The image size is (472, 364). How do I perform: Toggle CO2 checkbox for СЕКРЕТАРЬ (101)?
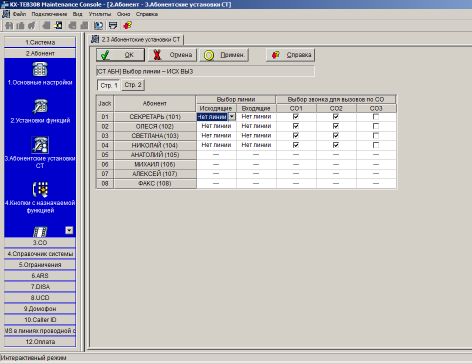(x=336, y=116)
